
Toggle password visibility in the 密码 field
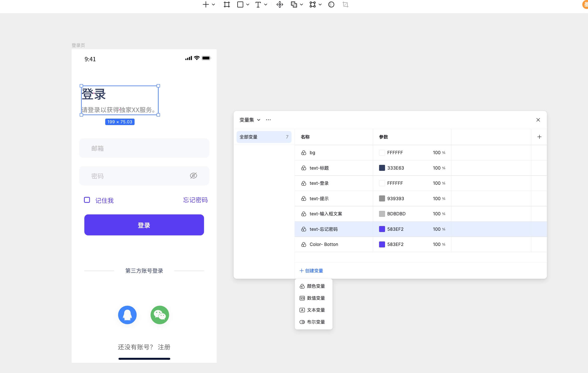tap(193, 176)
